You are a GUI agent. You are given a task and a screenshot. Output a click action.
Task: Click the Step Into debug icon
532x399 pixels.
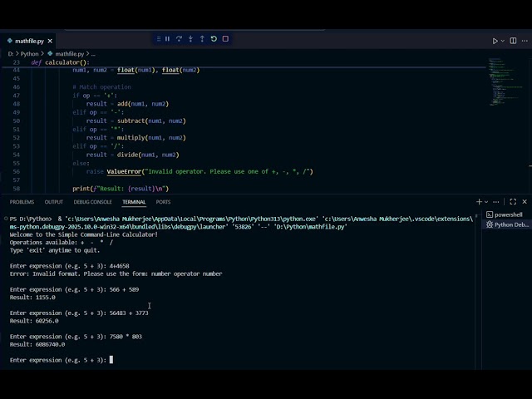point(190,39)
